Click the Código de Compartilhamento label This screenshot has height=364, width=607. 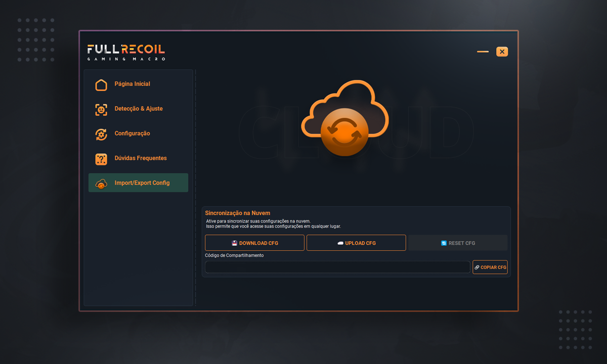(234, 255)
